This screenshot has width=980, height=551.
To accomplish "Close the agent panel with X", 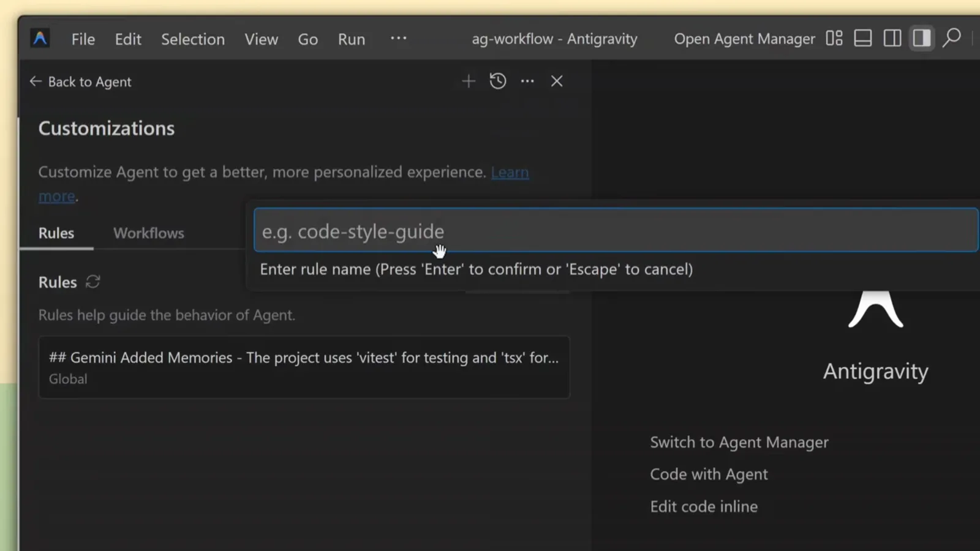I will click(x=557, y=81).
